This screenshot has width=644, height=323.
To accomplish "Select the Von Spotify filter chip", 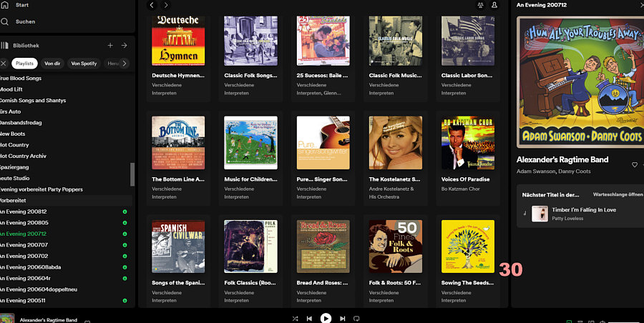I will [x=84, y=64].
